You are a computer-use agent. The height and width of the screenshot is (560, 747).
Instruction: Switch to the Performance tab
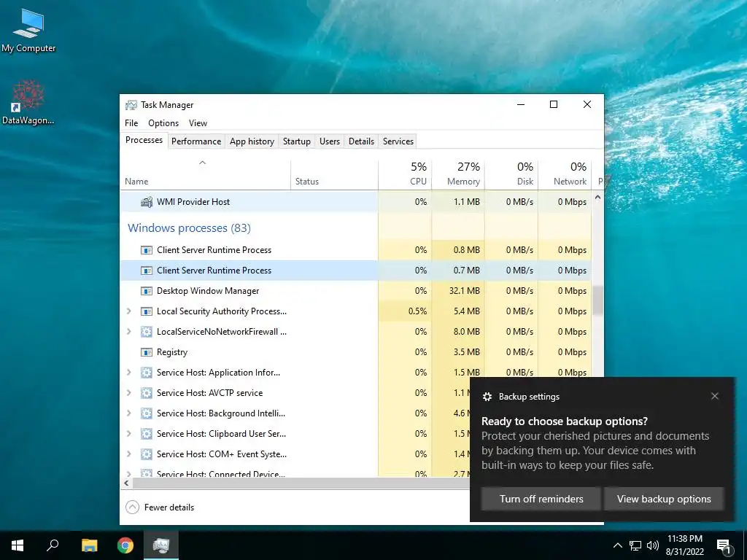coord(196,141)
